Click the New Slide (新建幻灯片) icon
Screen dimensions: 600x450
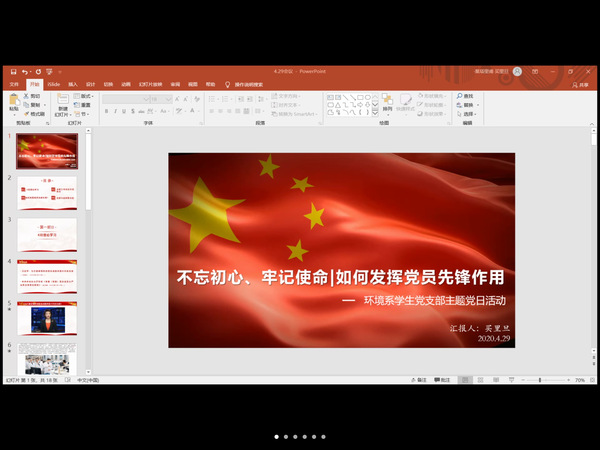point(61,100)
